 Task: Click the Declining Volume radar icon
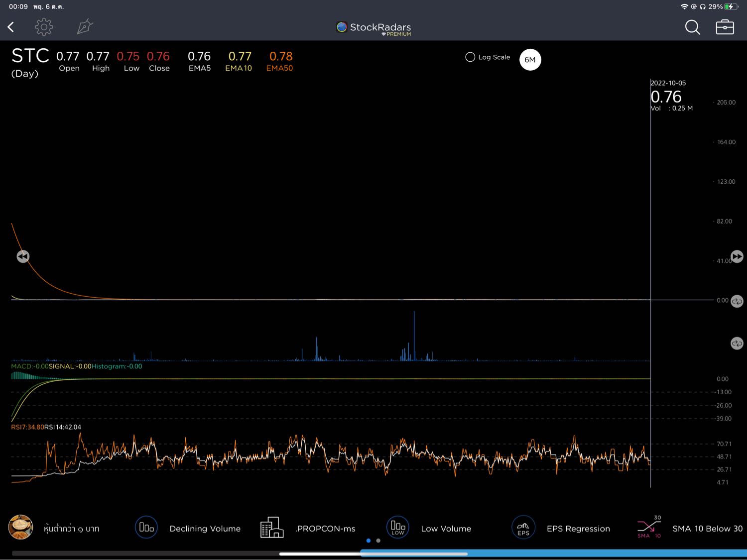pyautogui.click(x=146, y=527)
